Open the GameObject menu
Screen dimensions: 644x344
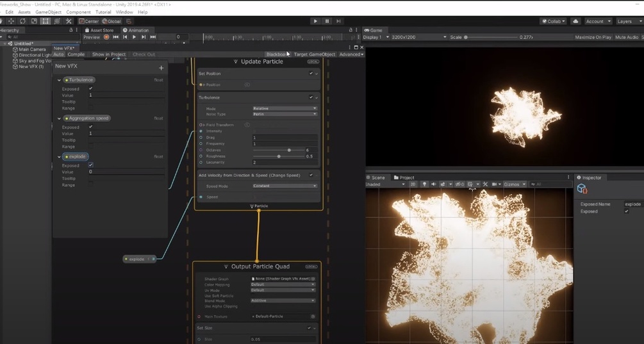click(x=49, y=12)
